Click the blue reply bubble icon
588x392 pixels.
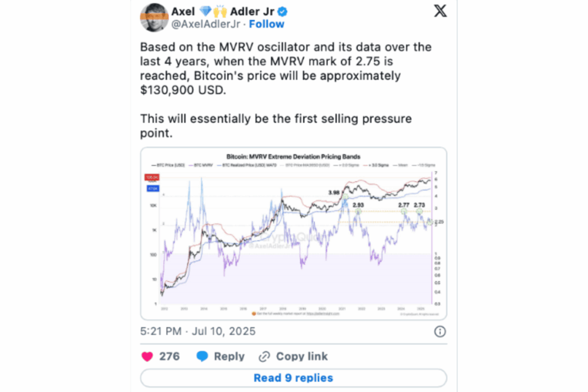[x=202, y=356]
